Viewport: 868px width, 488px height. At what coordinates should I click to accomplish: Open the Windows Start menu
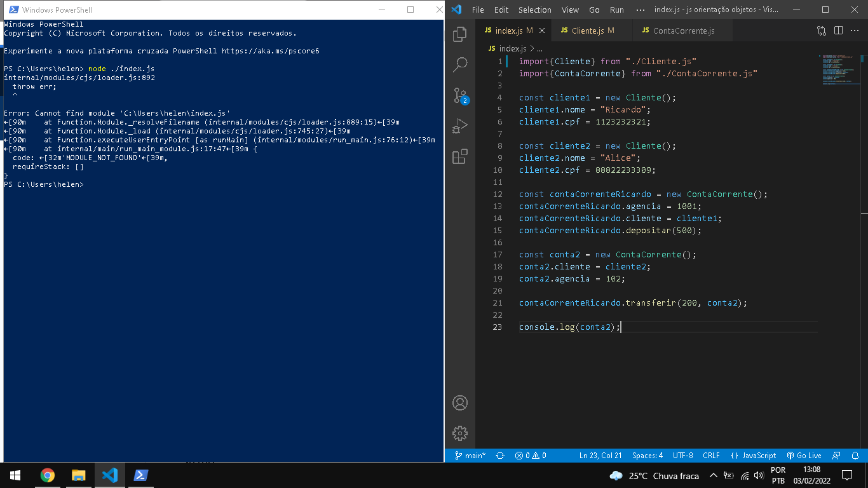click(15, 475)
